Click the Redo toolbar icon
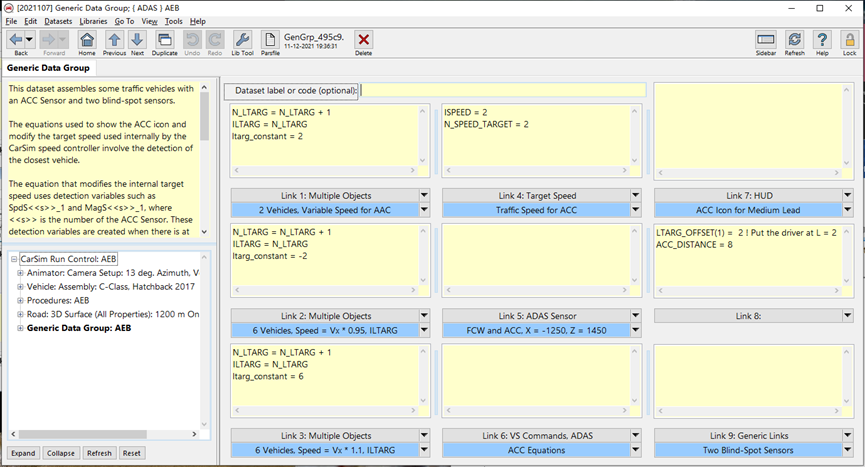The image size is (865, 467). tap(215, 40)
